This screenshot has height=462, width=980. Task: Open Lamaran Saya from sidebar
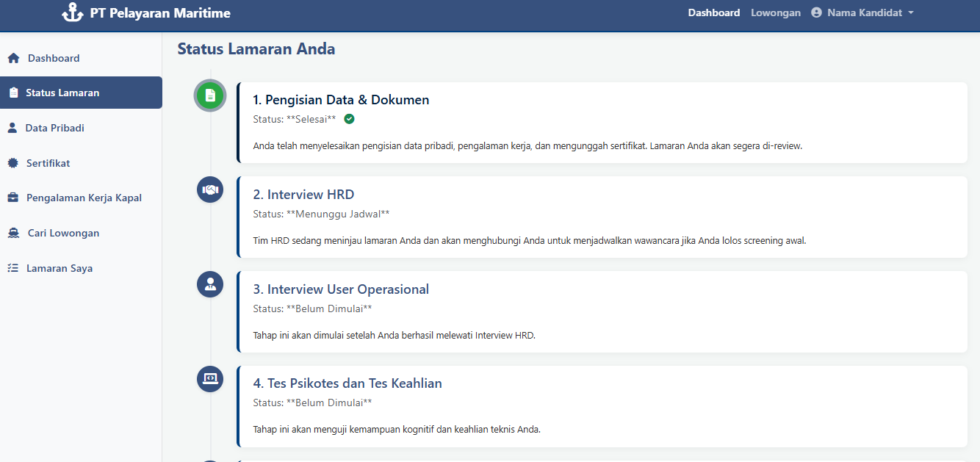[59, 268]
